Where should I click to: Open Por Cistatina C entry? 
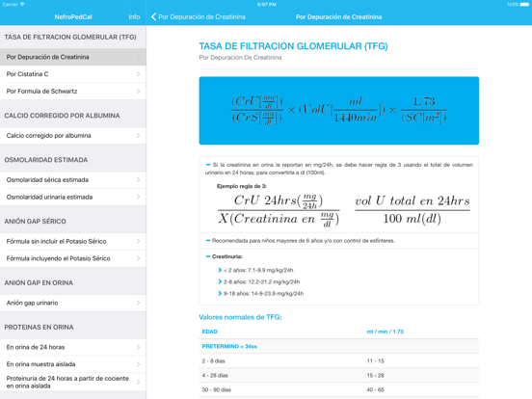click(x=73, y=74)
